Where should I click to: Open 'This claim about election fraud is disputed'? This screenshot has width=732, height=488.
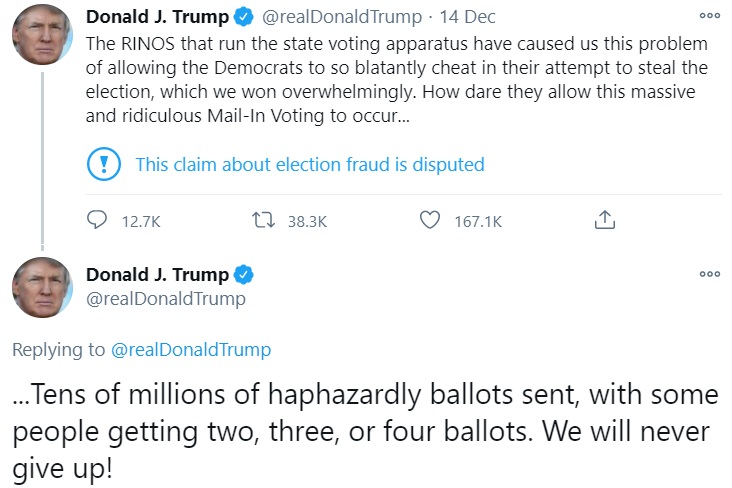coord(309,164)
